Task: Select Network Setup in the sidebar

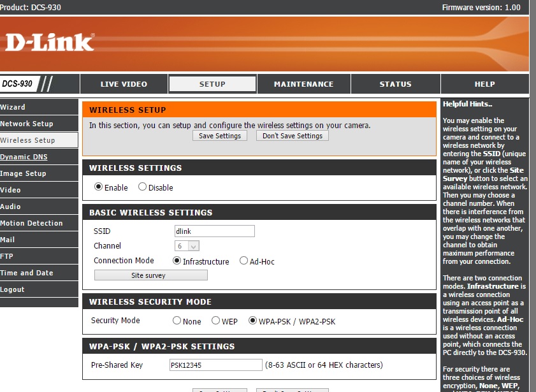Action: pos(39,124)
